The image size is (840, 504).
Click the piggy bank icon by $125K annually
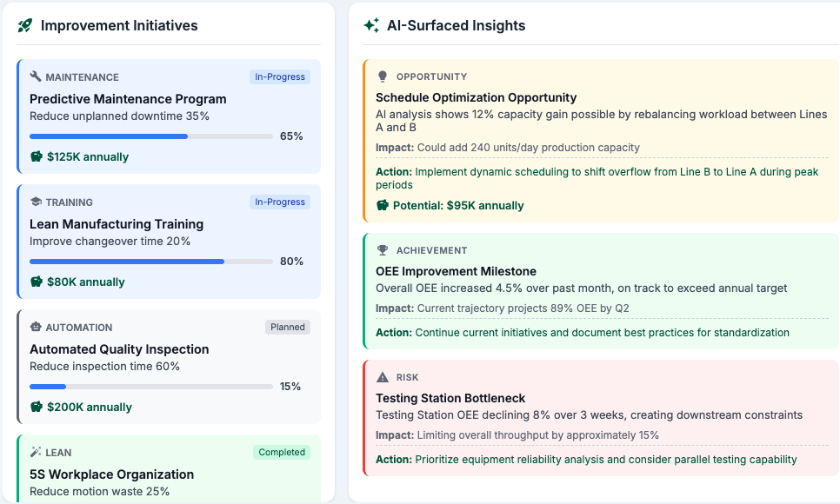click(x=36, y=156)
